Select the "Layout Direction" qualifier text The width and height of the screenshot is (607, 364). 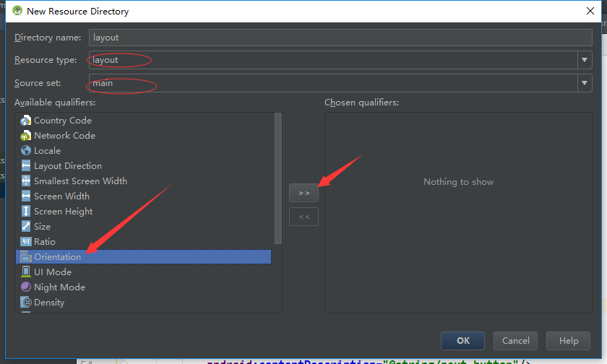68,166
